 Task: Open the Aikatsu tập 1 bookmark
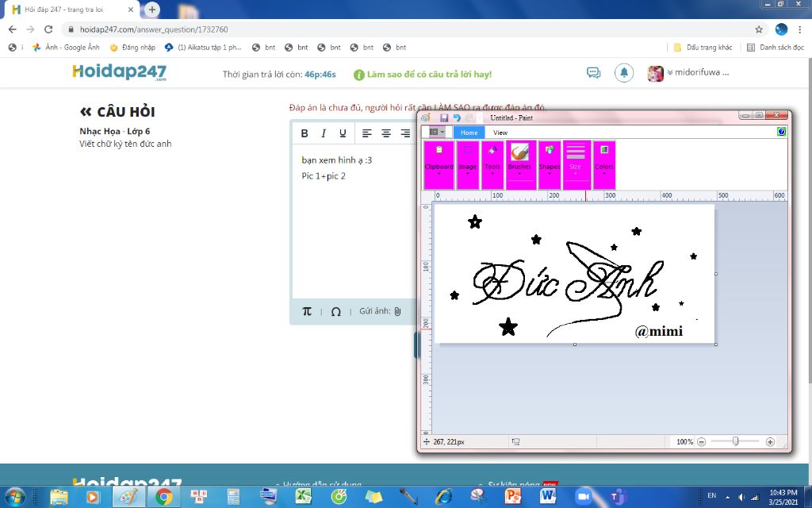203,47
